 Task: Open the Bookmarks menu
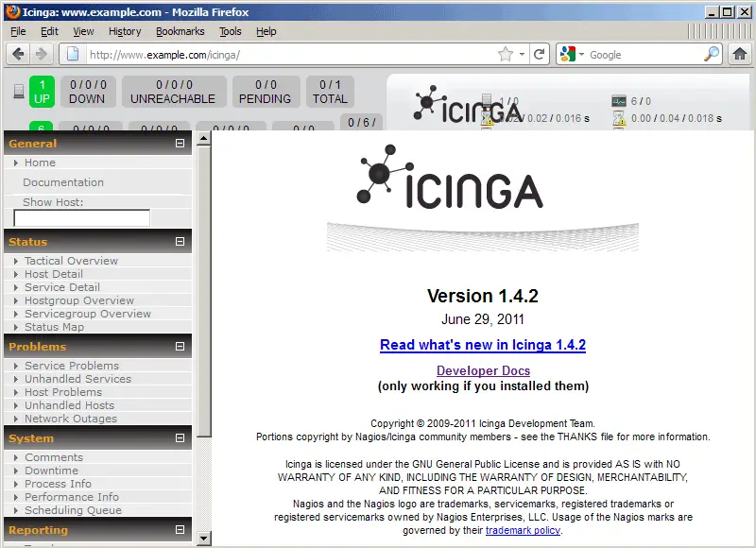click(x=180, y=31)
